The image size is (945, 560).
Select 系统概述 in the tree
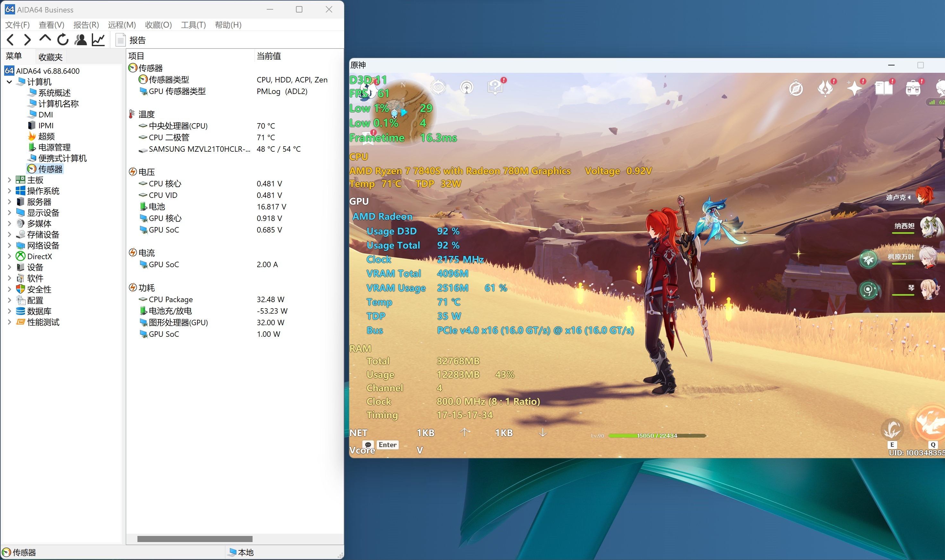[x=54, y=93]
